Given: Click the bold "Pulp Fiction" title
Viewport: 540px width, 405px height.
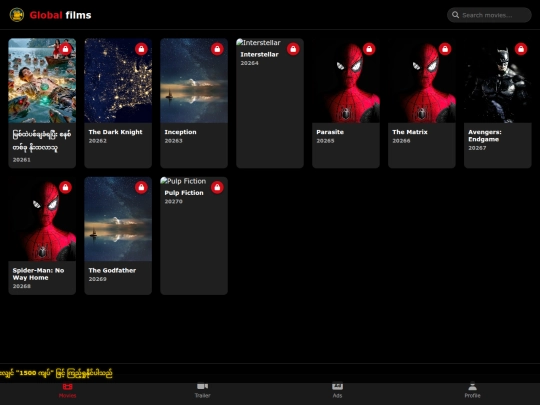Looking at the screenshot, I should click(184, 193).
